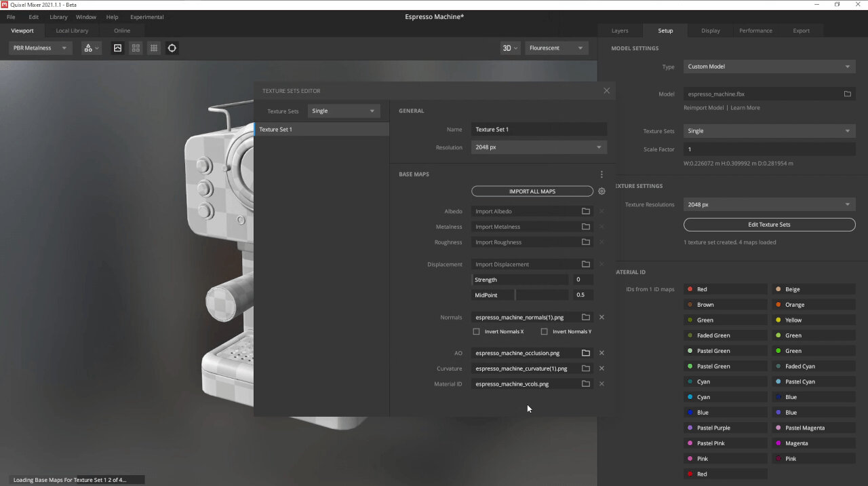The image size is (868, 486).
Task: Open the Albedo import folder icon
Action: point(585,211)
